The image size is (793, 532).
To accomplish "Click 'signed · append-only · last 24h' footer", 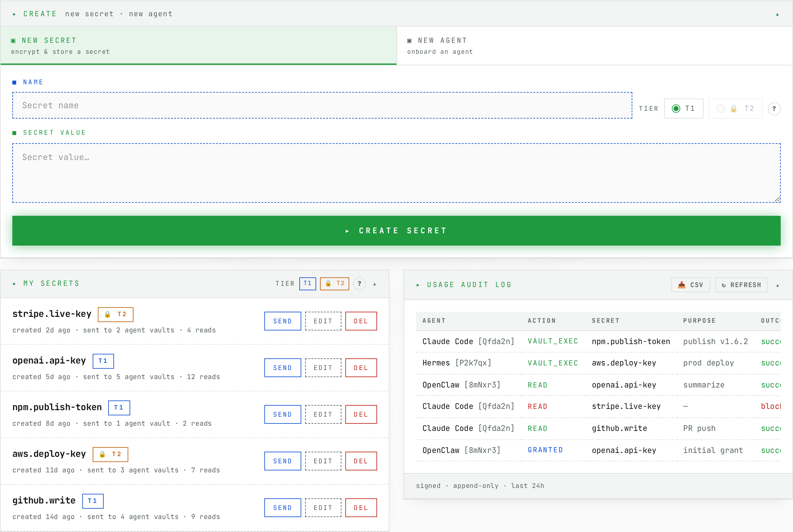I will [480, 486].
